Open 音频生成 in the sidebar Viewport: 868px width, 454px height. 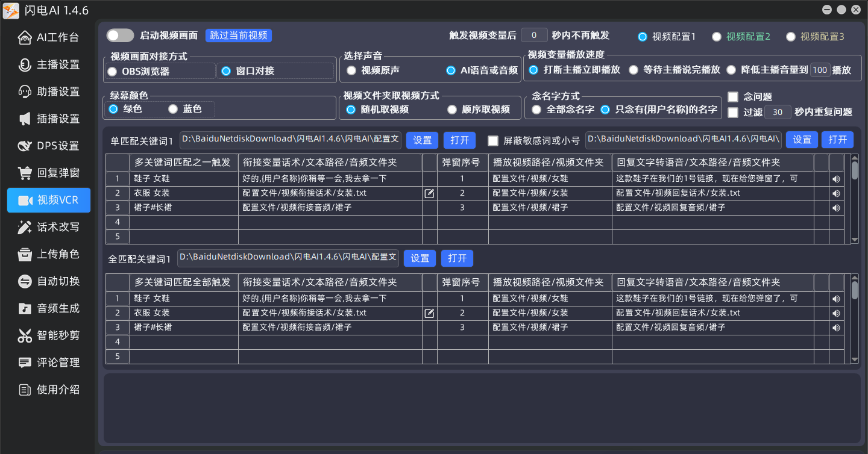[x=49, y=308]
